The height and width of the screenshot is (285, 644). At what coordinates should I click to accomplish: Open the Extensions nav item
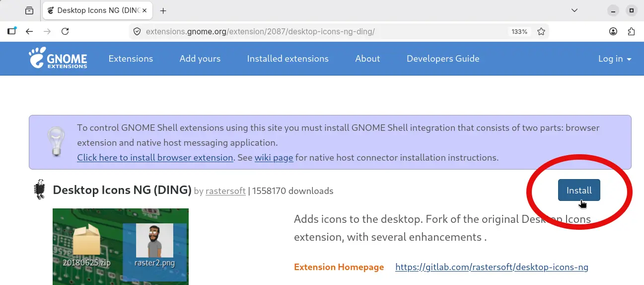coord(131,59)
